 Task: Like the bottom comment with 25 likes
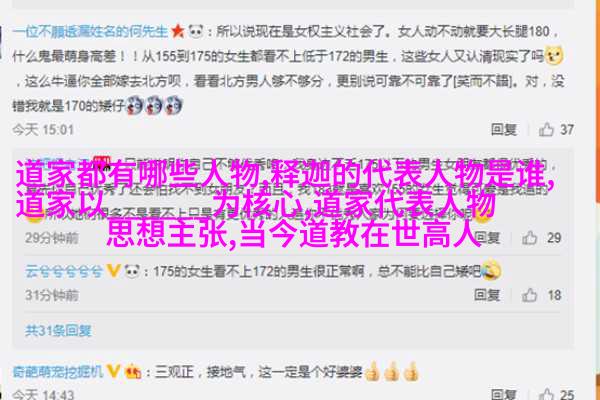[546, 394]
